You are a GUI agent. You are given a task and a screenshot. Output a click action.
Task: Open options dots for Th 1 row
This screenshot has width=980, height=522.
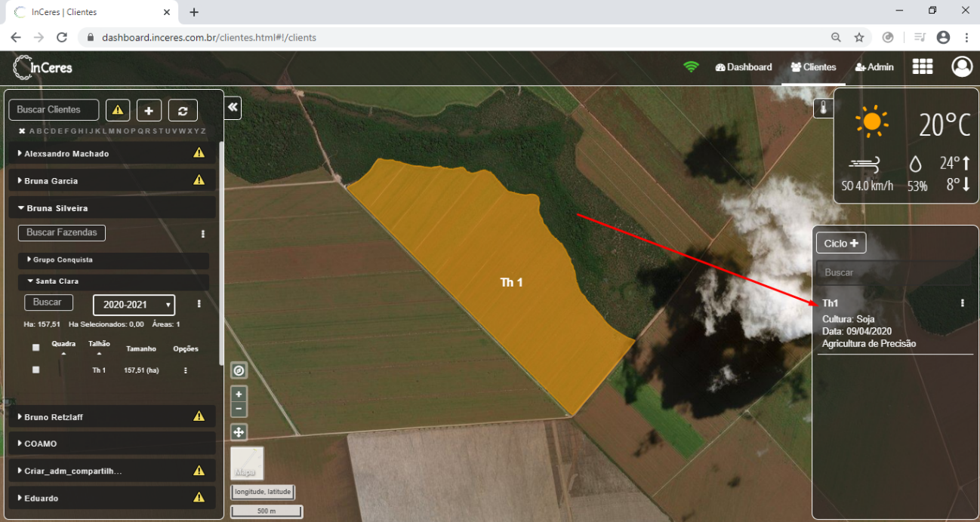185,370
